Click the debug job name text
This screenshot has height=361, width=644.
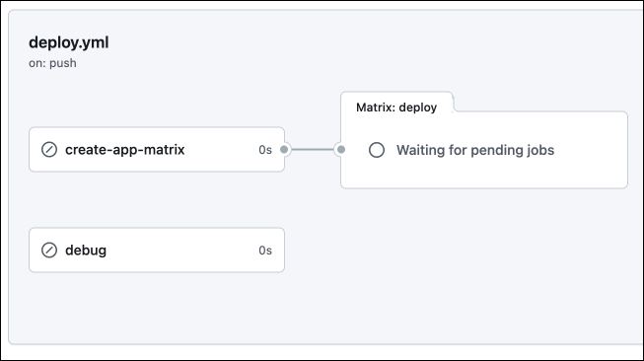pos(86,251)
